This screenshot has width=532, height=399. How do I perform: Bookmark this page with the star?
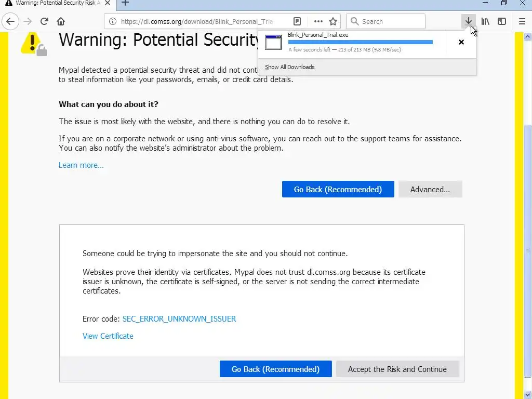click(333, 21)
